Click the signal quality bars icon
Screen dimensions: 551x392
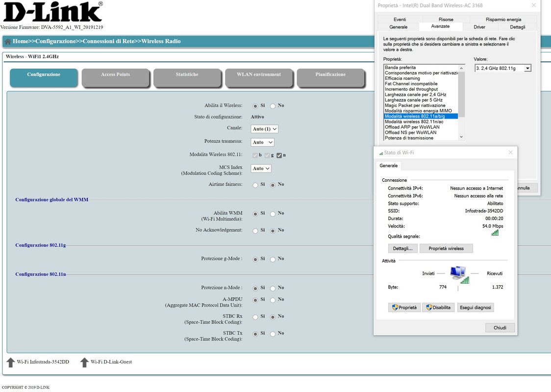(495, 233)
